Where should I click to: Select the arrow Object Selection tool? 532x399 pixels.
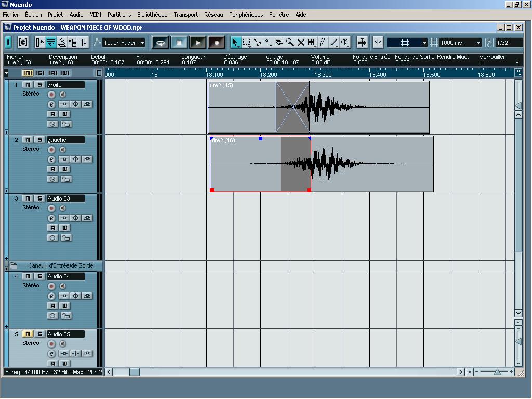[x=235, y=43]
